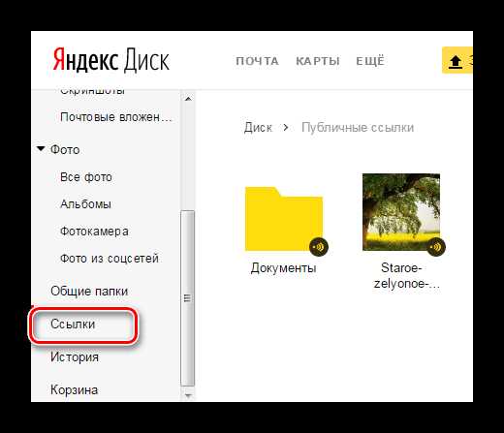Viewport: 504px width, 433px height.
Task: Open КАРТЫ in the top menu
Action: click(318, 61)
